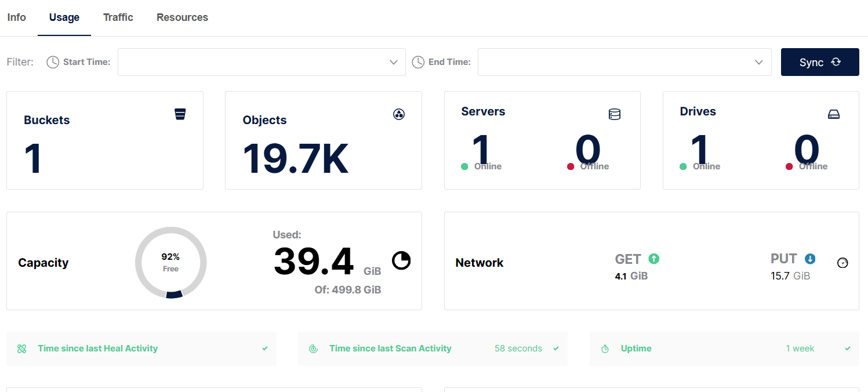Open the Start Time dropdown
The image size is (868, 392).
(x=261, y=62)
